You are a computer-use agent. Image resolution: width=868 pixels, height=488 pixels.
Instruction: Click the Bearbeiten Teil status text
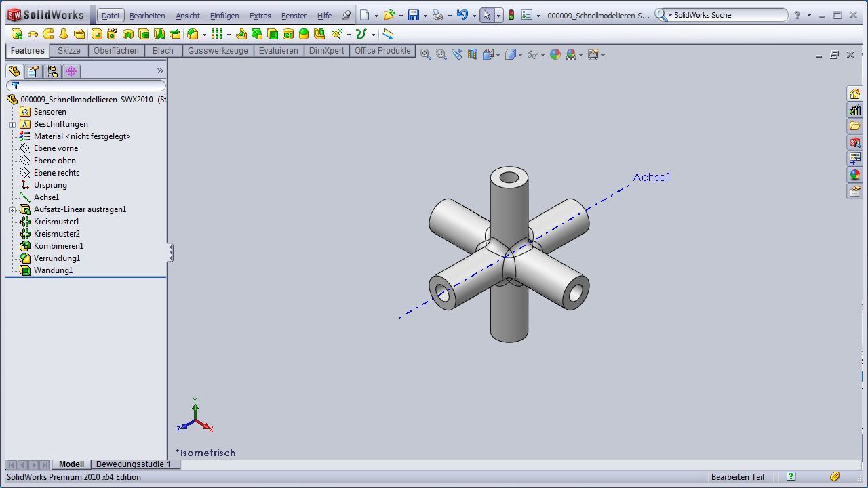pyautogui.click(x=738, y=477)
